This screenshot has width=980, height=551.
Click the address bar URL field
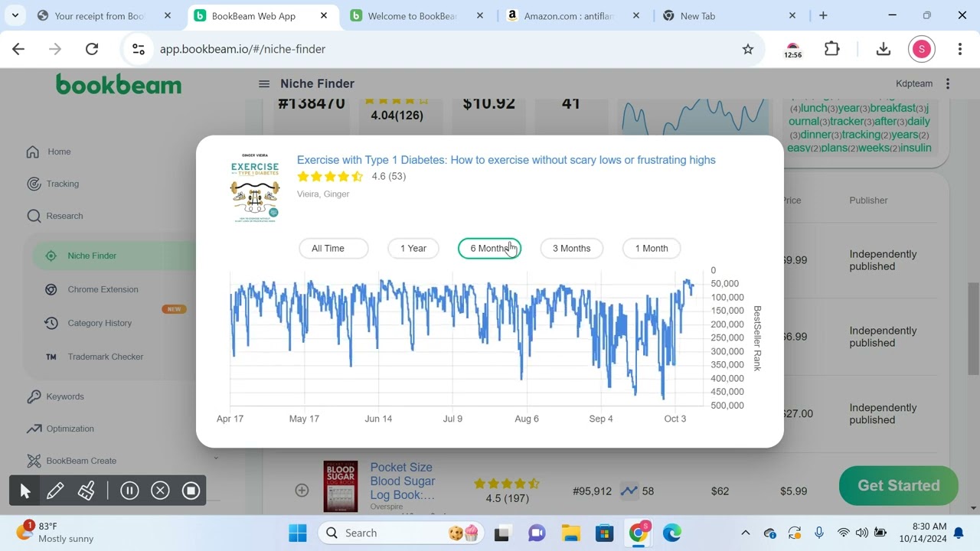click(444, 49)
